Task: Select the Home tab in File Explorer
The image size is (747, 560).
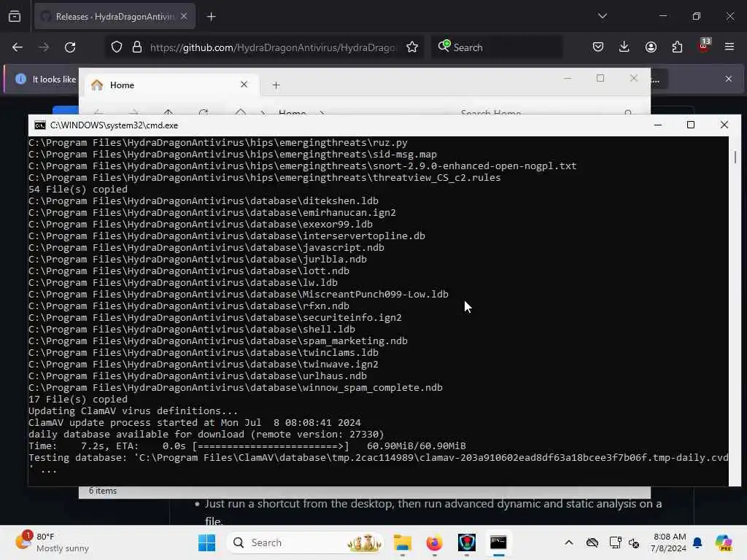Action: point(171,85)
